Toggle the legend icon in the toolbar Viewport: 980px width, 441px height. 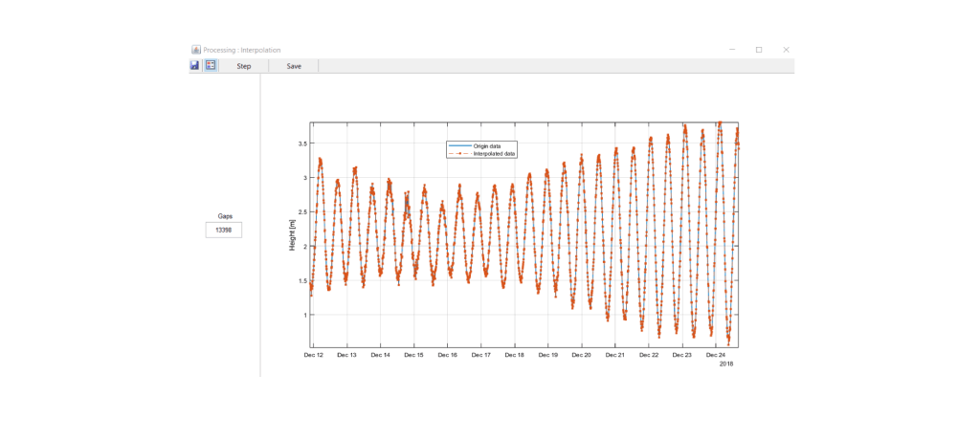pos(211,66)
